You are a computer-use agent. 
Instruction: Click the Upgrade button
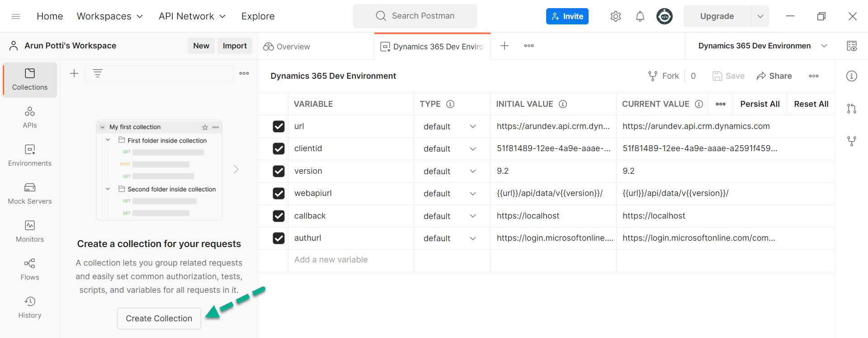click(x=717, y=16)
